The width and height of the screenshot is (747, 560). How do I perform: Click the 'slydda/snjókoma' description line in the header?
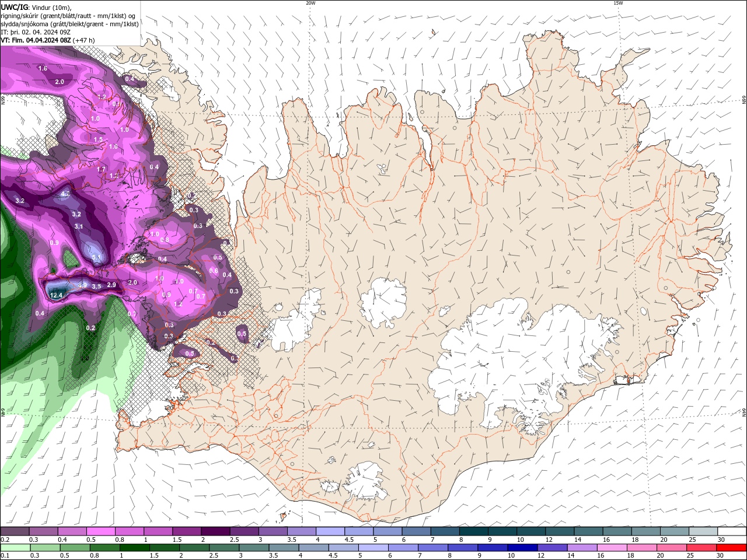point(70,24)
